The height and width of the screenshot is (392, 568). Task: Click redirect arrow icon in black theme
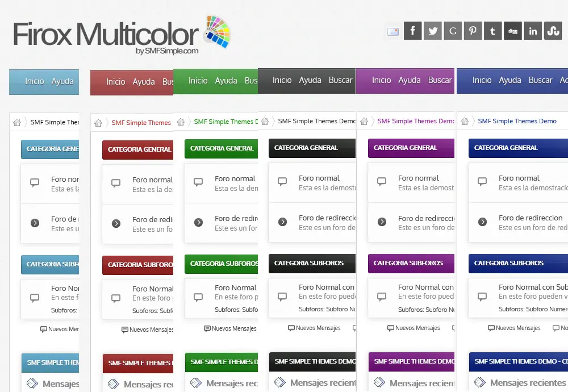282,222
